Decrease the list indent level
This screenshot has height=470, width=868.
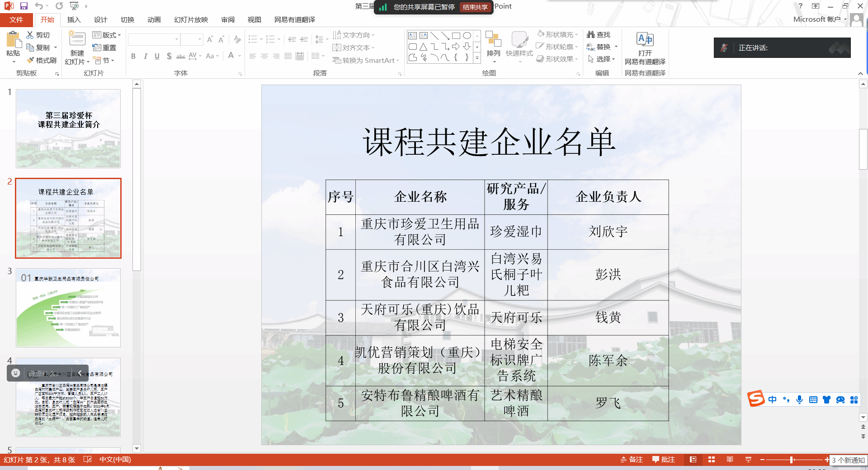point(292,40)
